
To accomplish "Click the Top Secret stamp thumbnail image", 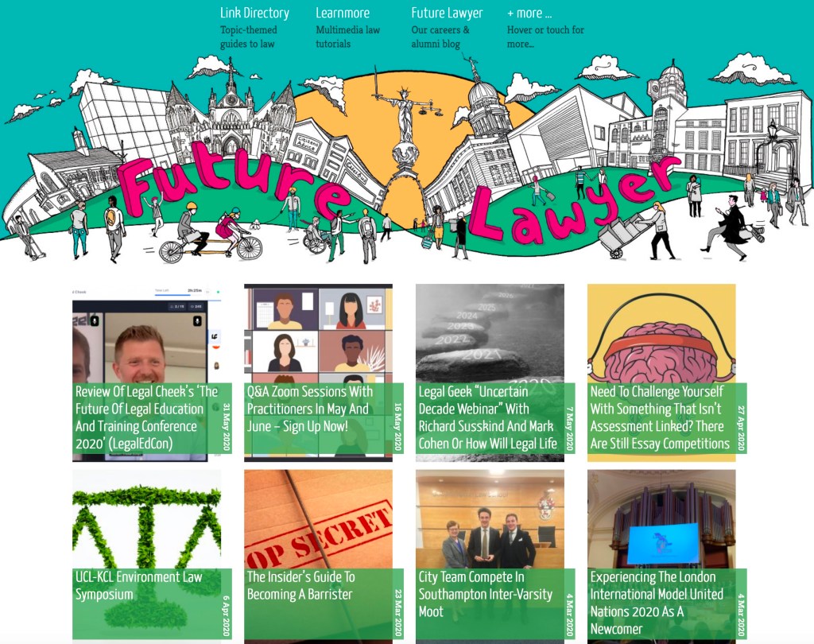I will (x=318, y=519).
